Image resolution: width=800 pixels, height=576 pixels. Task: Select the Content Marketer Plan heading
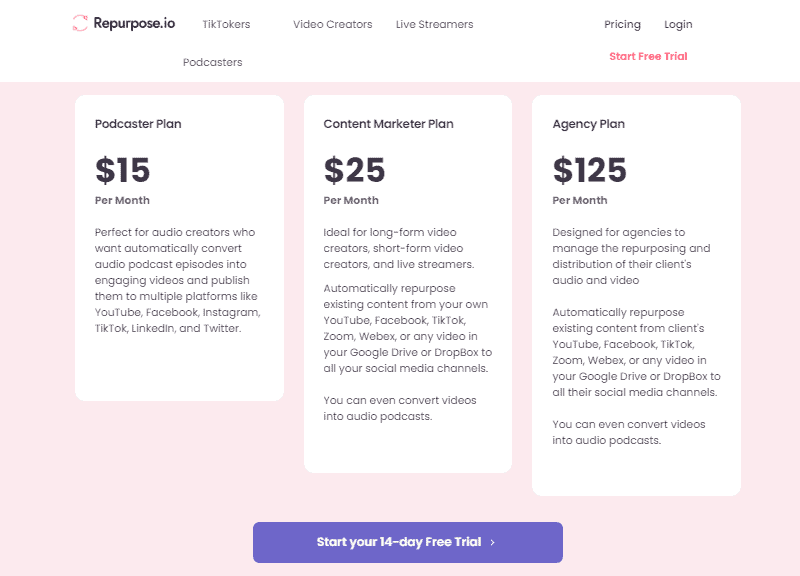pos(388,124)
